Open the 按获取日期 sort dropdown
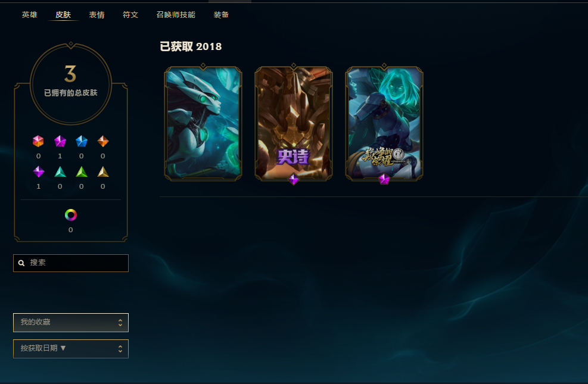Image resolution: width=588 pixels, height=384 pixels. point(71,349)
